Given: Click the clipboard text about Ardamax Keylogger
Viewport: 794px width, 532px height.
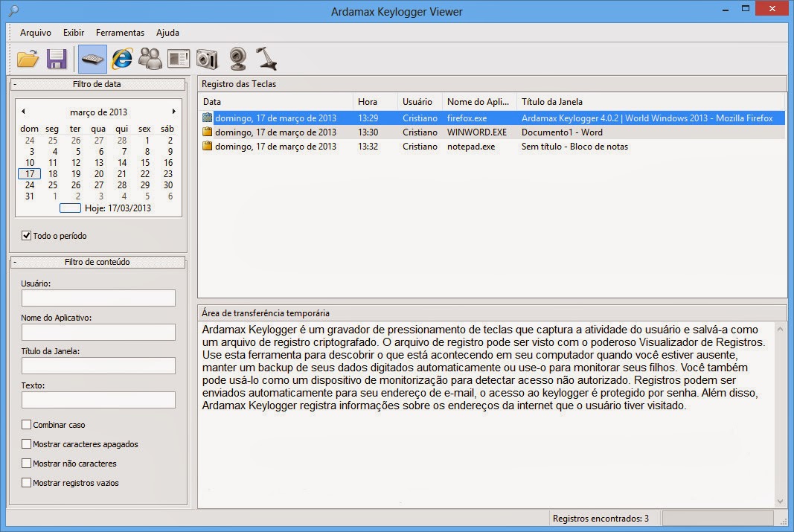Looking at the screenshot, I should coord(483,368).
